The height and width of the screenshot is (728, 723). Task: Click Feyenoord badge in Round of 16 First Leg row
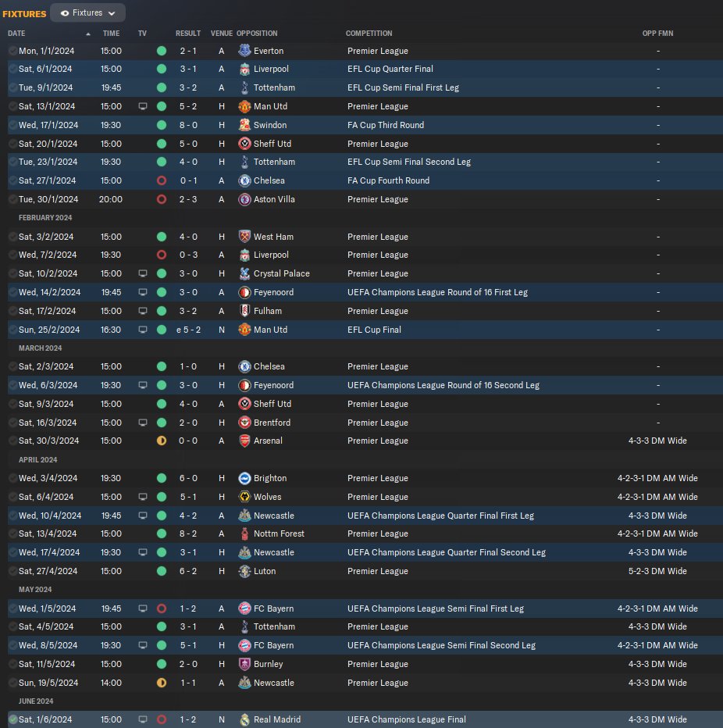244,292
